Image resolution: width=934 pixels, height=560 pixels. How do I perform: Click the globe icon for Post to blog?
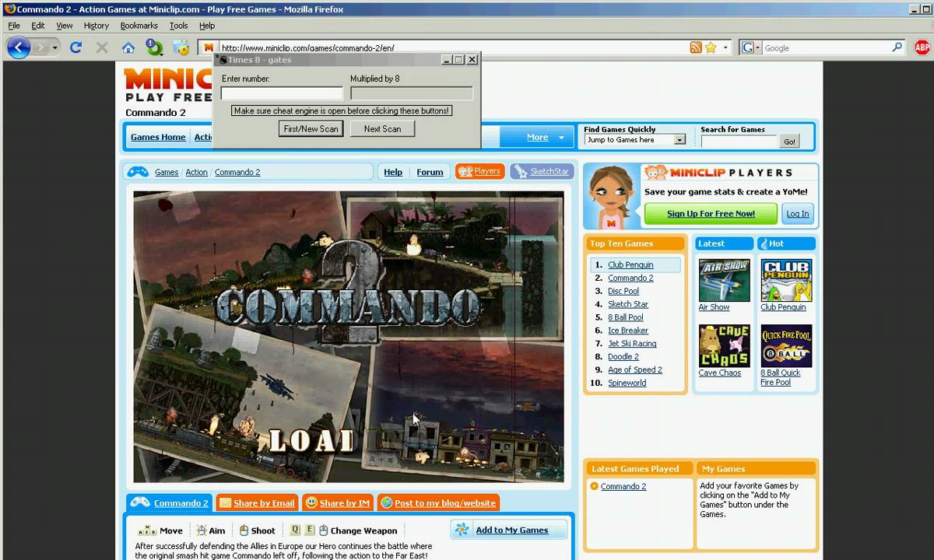click(386, 503)
